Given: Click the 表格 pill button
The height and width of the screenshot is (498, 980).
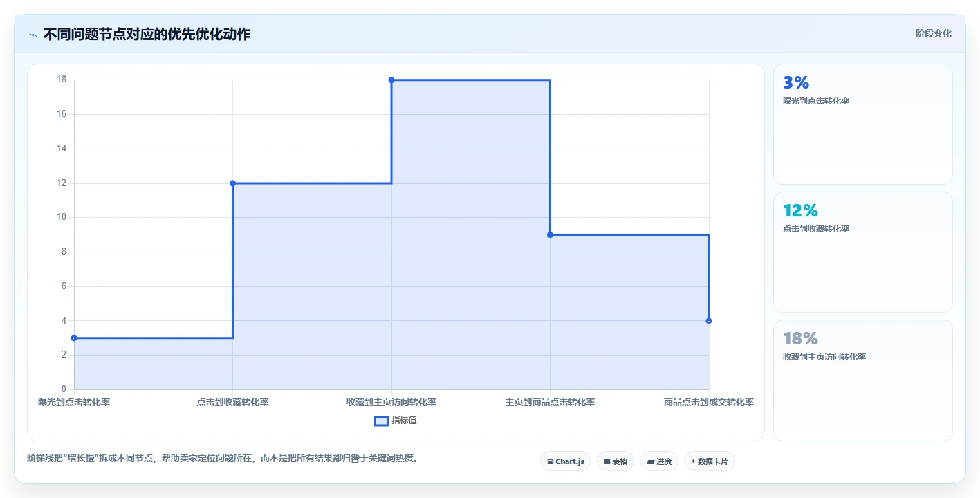Looking at the screenshot, I should click(616, 461).
